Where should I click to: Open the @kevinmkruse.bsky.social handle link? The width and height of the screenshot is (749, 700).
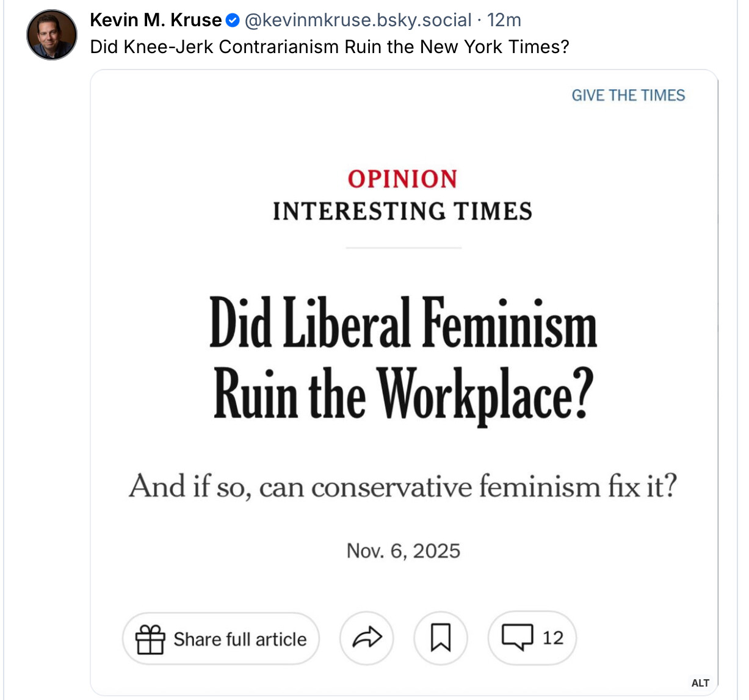tap(358, 20)
